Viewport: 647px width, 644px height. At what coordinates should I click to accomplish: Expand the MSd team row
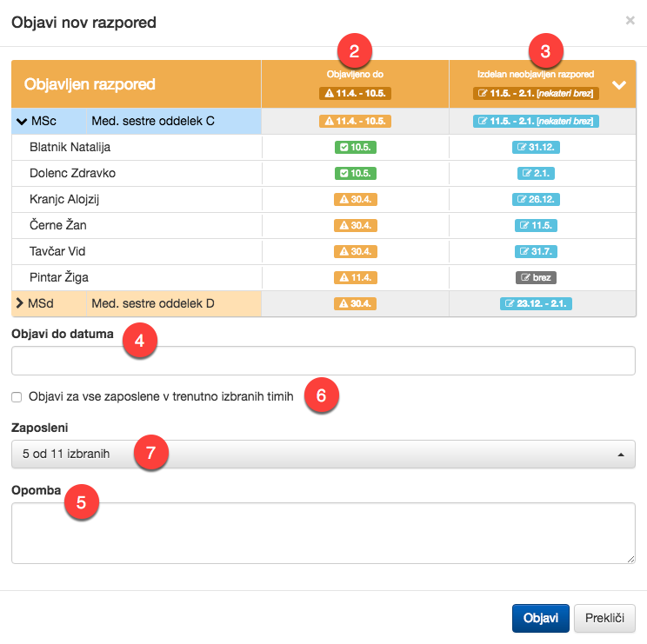(x=20, y=304)
